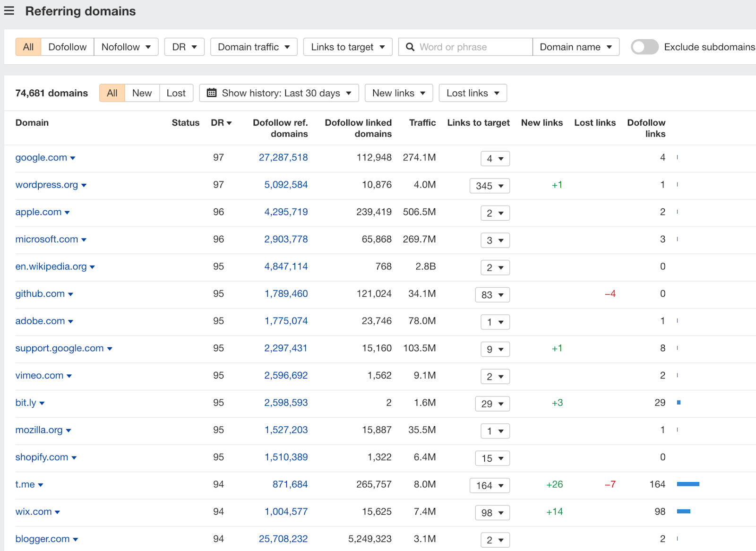Open the Domain traffic filter
This screenshot has height=551, width=756.
(x=254, y=47)
